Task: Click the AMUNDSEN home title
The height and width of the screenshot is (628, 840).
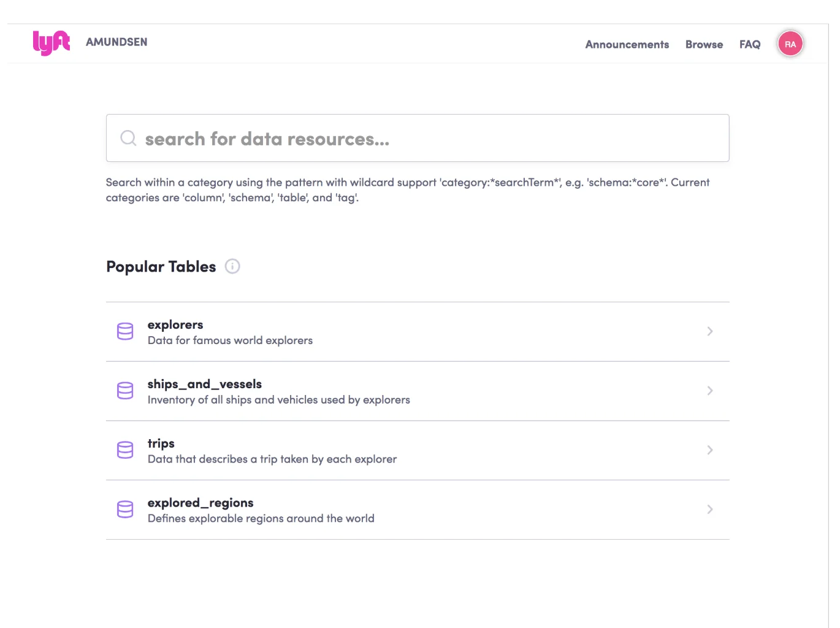Action: pos(116,42)
